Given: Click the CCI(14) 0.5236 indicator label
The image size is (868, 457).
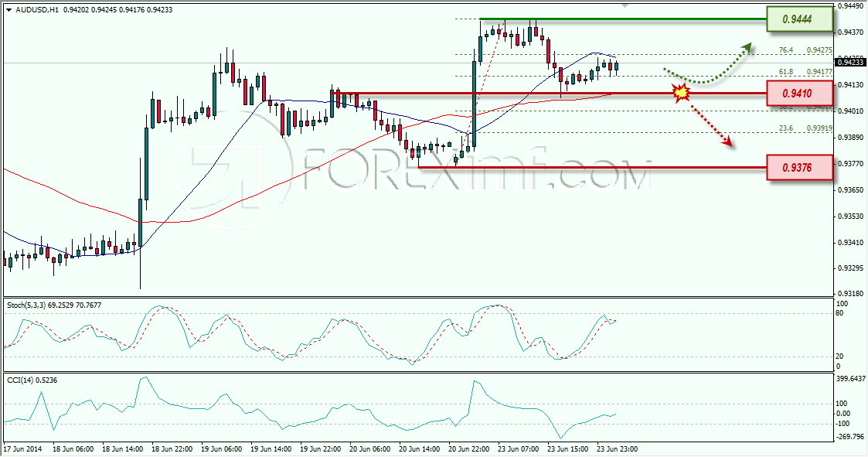Looking at the screenshot, I should click(32, 380).
